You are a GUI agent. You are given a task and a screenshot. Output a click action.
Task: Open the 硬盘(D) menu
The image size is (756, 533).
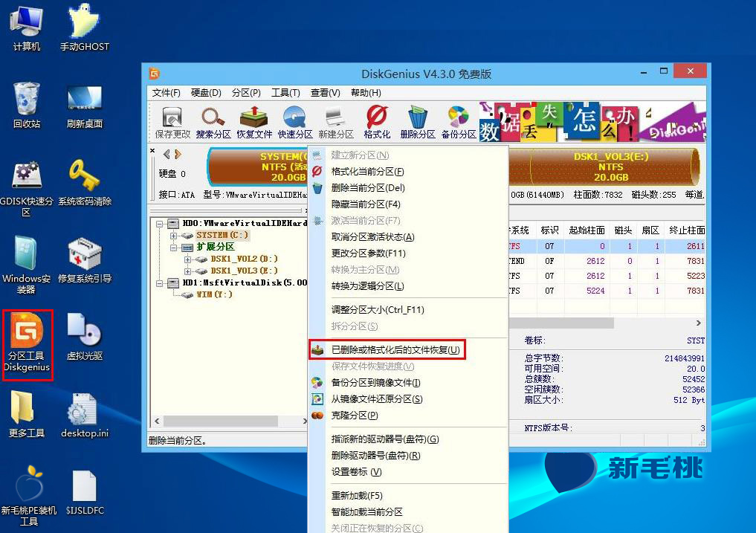[x=206, y=93]
